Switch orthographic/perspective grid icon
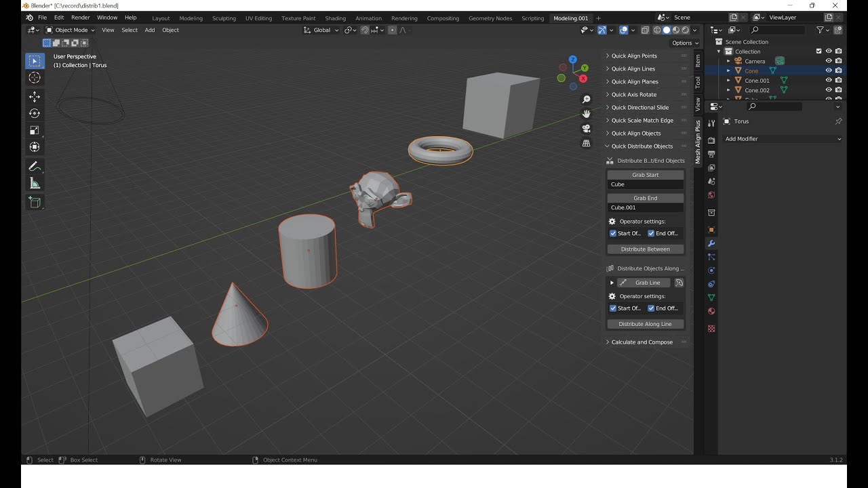Image resolution: width=868 pixels, height=488 pixels. [587, 143]
